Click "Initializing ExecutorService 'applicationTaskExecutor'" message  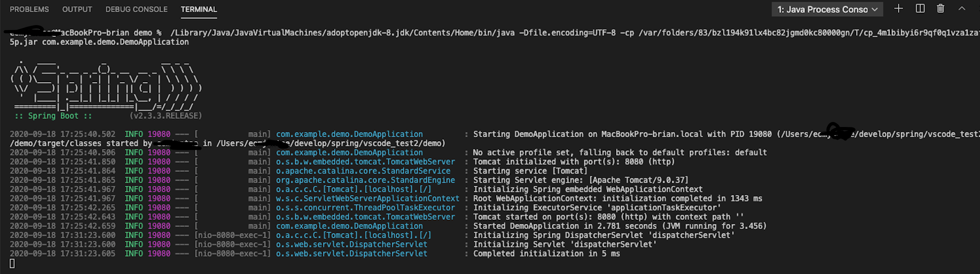597,208
